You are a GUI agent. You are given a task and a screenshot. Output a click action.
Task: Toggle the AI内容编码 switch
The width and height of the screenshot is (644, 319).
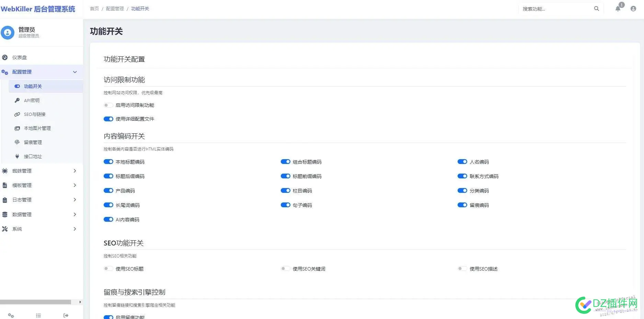click(108, 219)
